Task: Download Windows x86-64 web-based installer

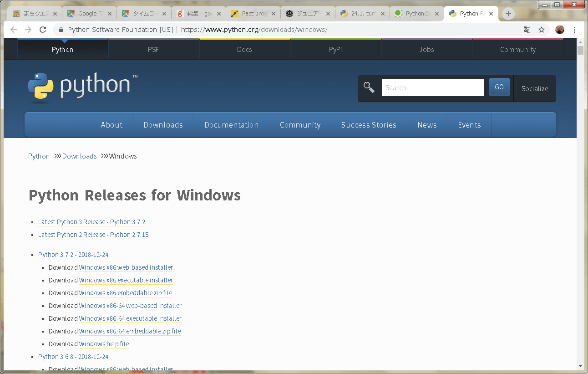Action: click(x=130, y=306)
